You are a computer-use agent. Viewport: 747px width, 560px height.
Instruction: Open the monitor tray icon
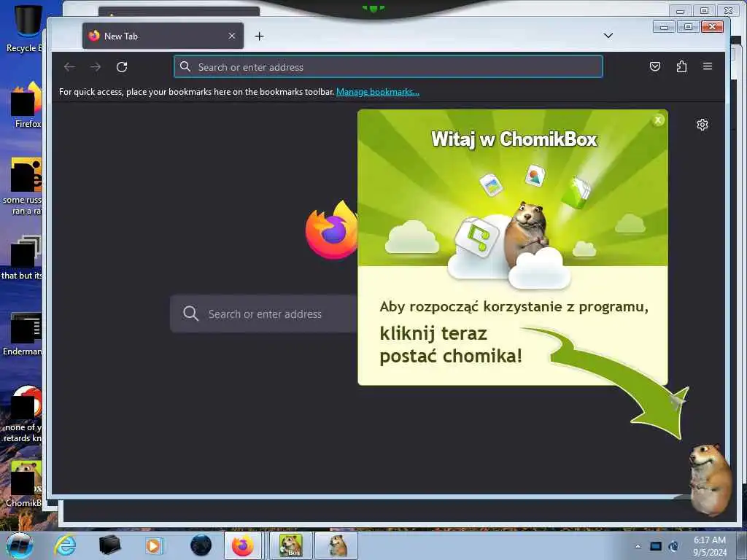tap(656, 546)
